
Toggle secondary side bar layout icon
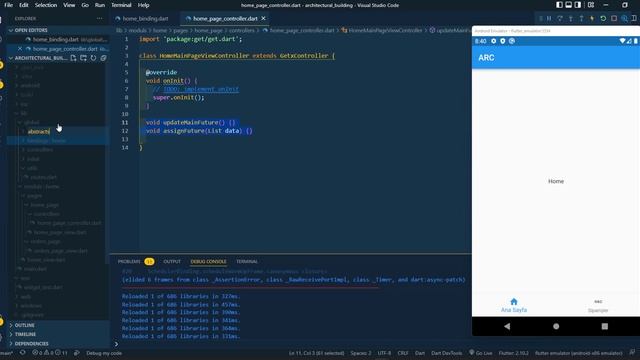point(578,5)
